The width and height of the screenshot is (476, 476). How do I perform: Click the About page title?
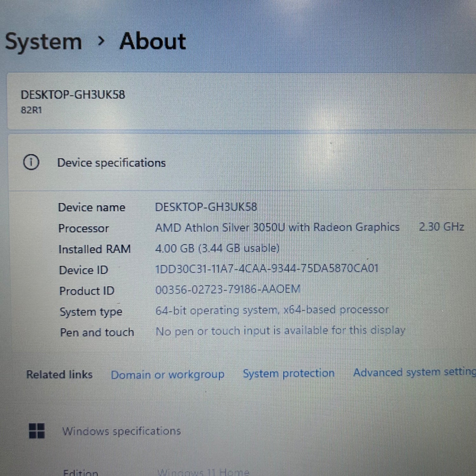(153, 41)
